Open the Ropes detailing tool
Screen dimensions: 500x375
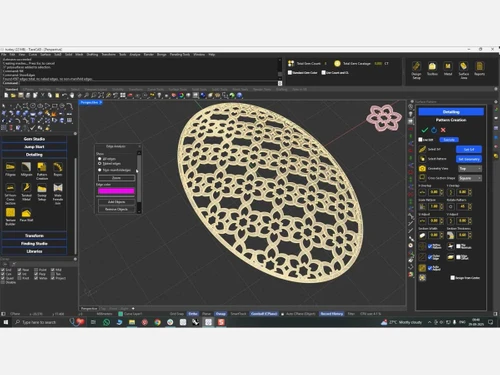tap(58, 167)
